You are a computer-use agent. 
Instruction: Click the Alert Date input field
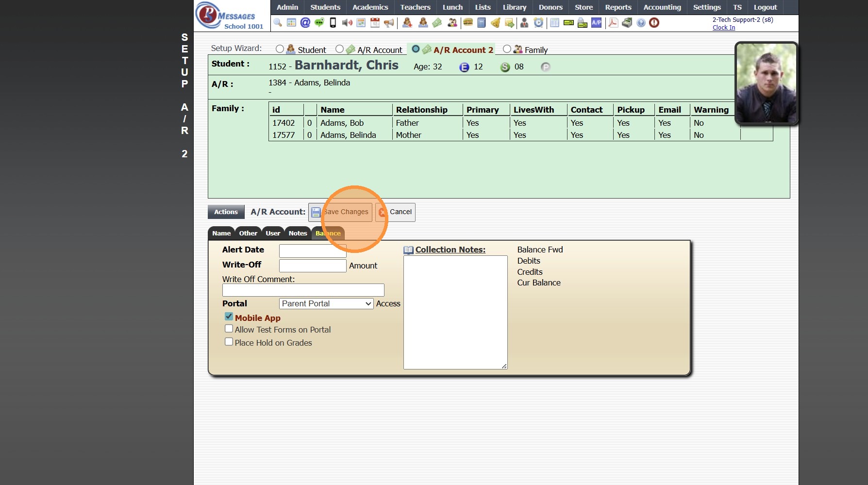tap(313, 251)
